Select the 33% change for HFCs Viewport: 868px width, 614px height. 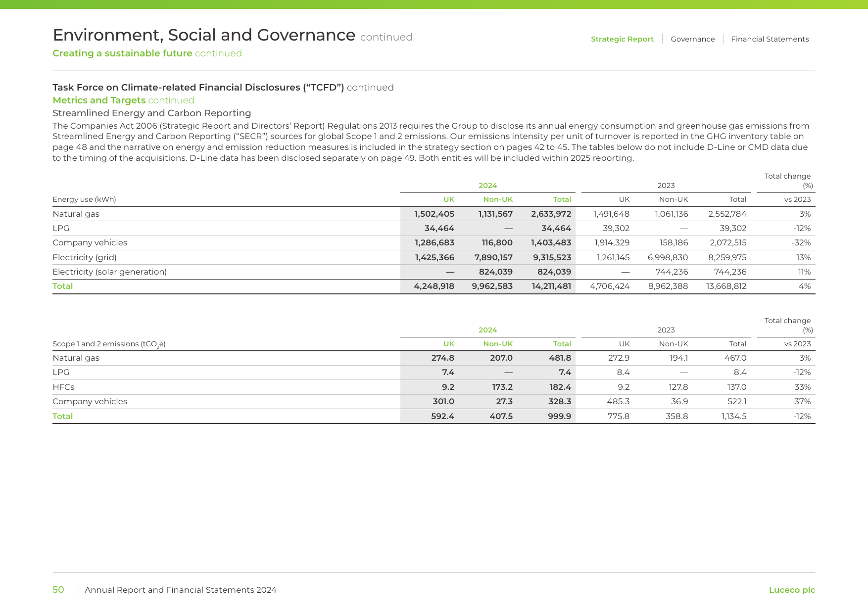pyautogui.click(x=802, y=387)
